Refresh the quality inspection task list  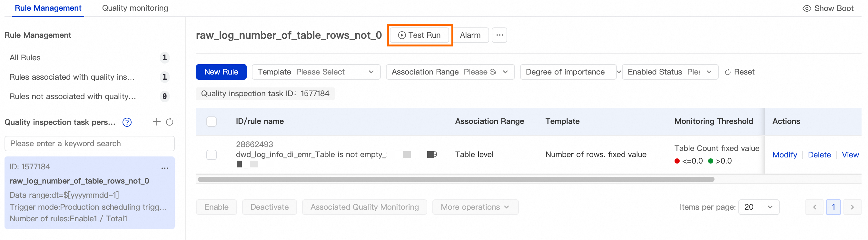pyautogui.click(x=170, y=122)
